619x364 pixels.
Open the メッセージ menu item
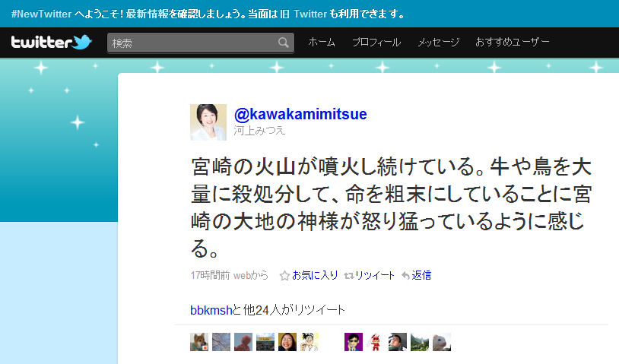tap(438, 43)
